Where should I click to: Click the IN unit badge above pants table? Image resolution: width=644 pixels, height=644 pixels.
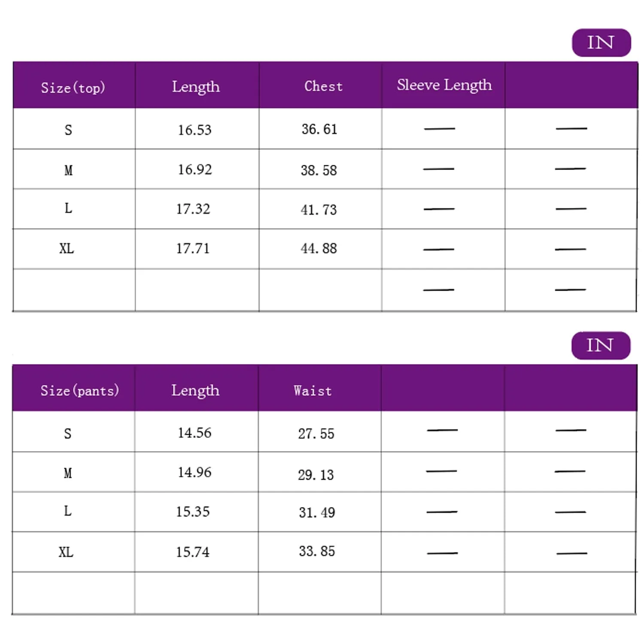coord(600,345)
